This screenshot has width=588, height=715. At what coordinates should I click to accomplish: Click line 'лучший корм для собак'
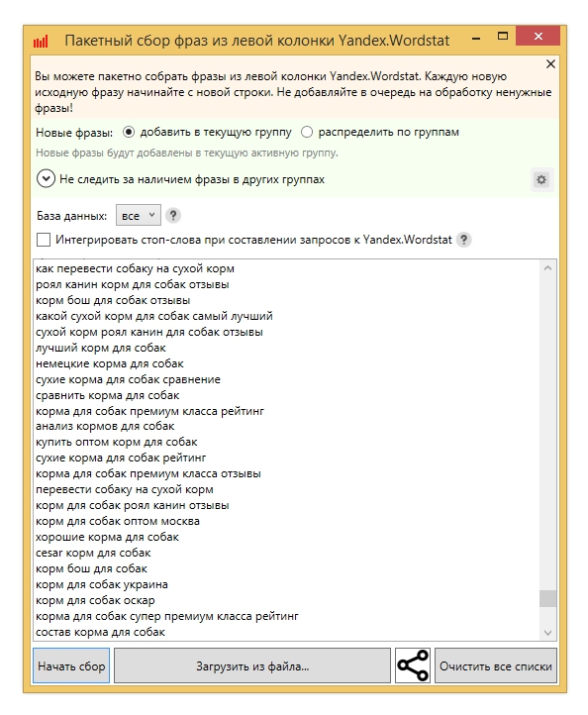point(101,348)
